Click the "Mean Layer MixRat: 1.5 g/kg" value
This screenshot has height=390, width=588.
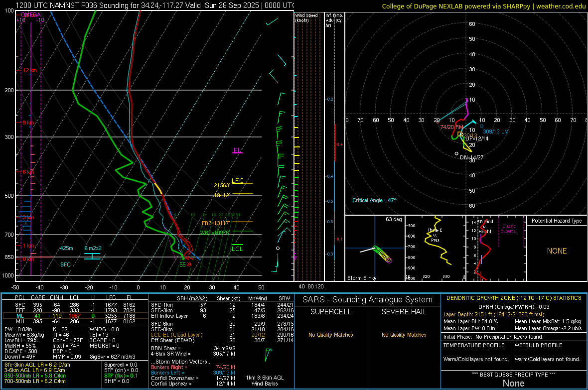click(548, 321)
